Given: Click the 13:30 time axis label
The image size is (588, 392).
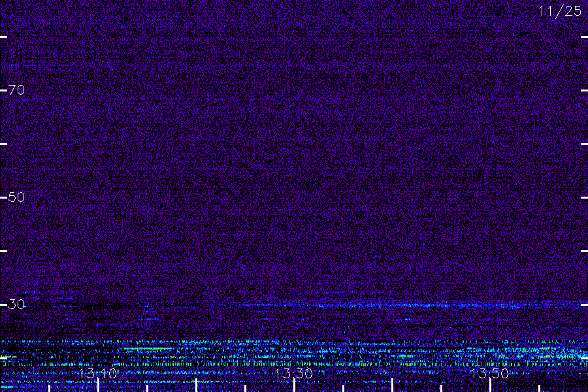Looking at the screenshot, I should click(293, 373).
